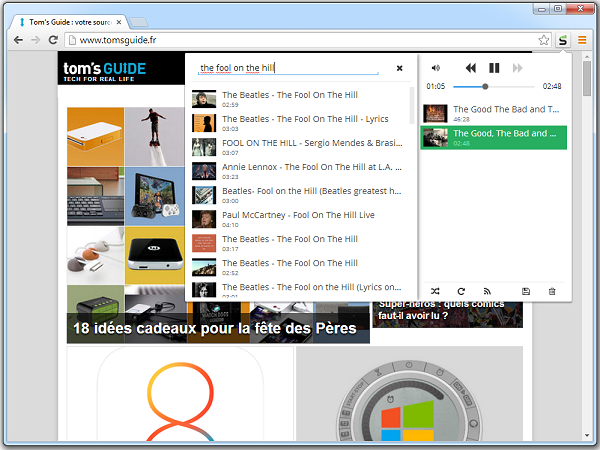Clear the search field with the X

click(x=399, y=68)
